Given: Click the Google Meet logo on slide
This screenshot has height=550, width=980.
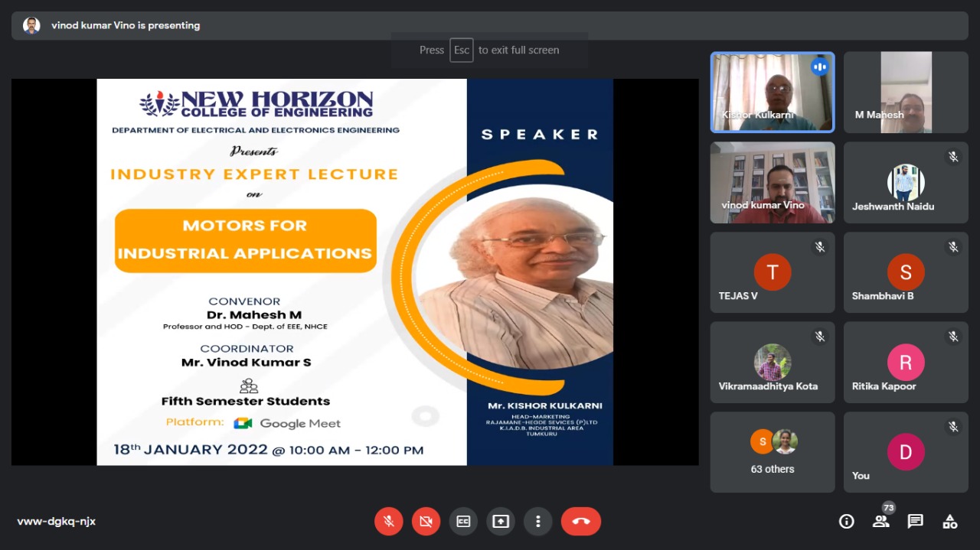Looking at the screenshot, I should point(287,423).
